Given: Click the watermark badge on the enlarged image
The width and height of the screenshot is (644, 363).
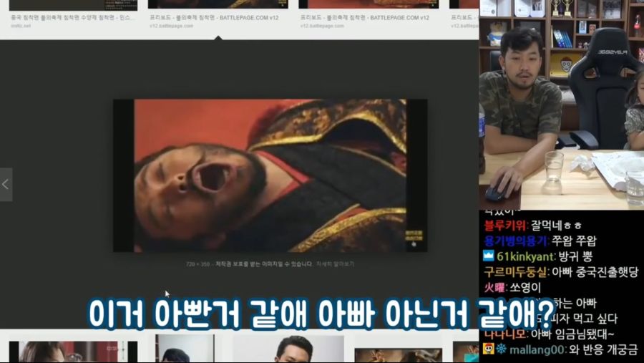Looking at the screenshot, I should 413,234.
